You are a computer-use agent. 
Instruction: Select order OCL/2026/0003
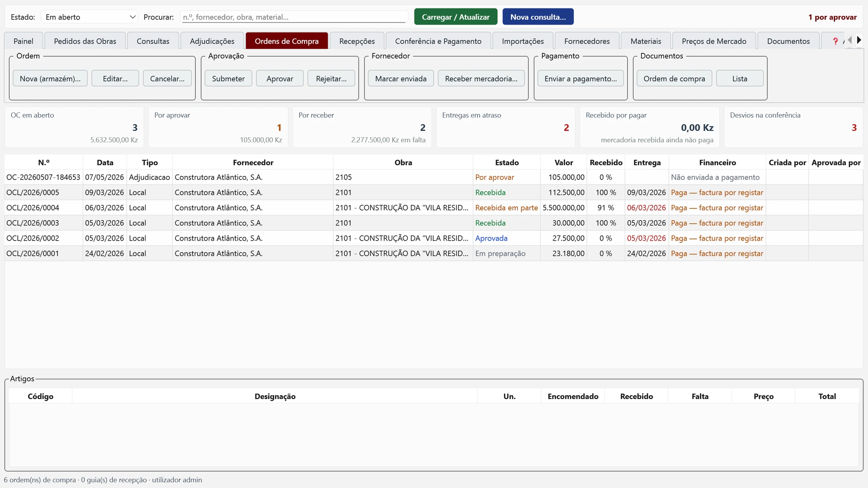(434, 223)
